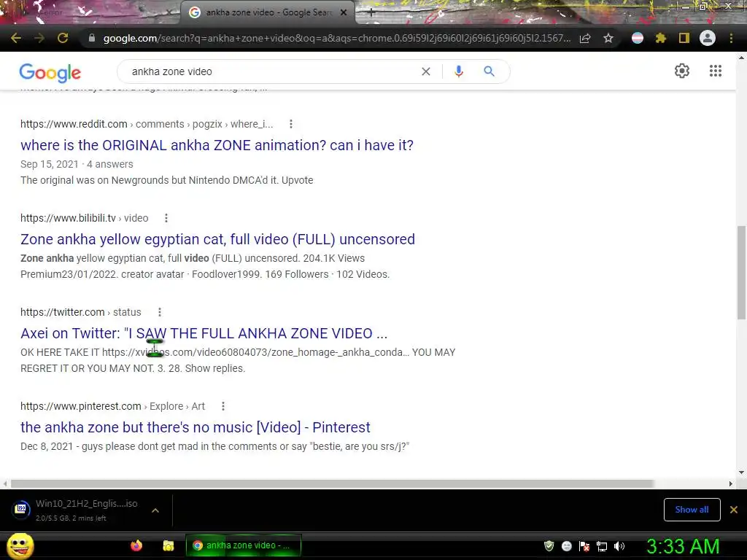
Task: Switch to the Google Search tab
Action: click(x=267, y=12)
